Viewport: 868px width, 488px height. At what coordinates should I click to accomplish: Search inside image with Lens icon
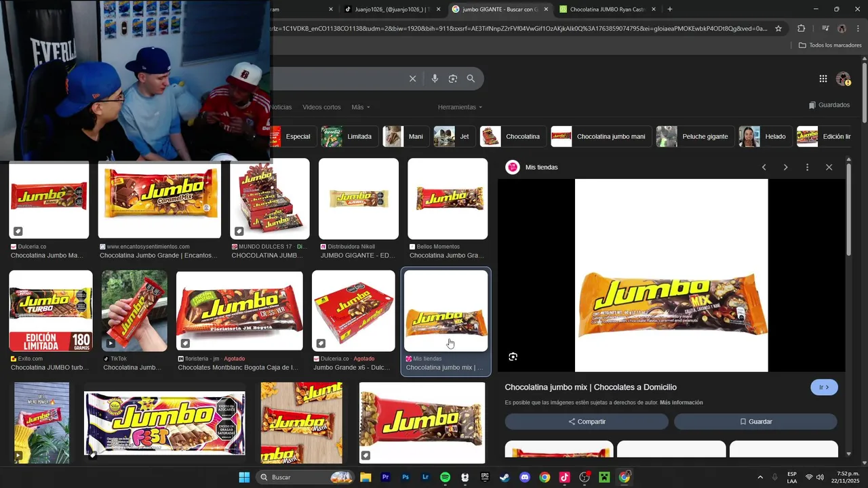[x=513, y=357]
